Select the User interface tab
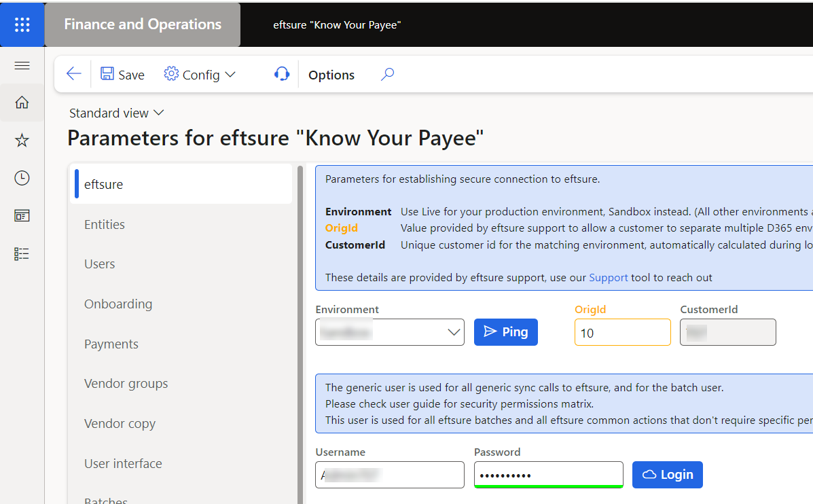813x504 pixels. pos(181,463)
